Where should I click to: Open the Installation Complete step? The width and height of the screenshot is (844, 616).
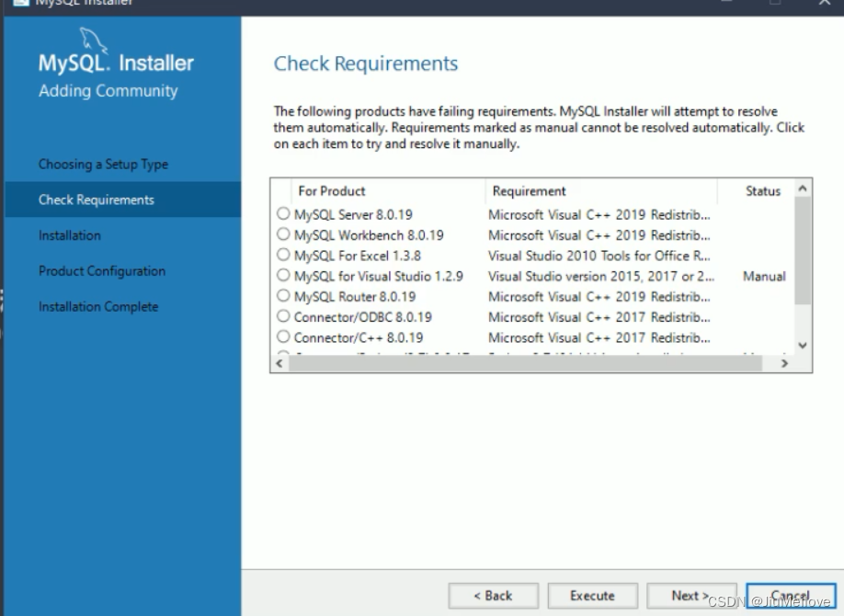coord(98,306)
